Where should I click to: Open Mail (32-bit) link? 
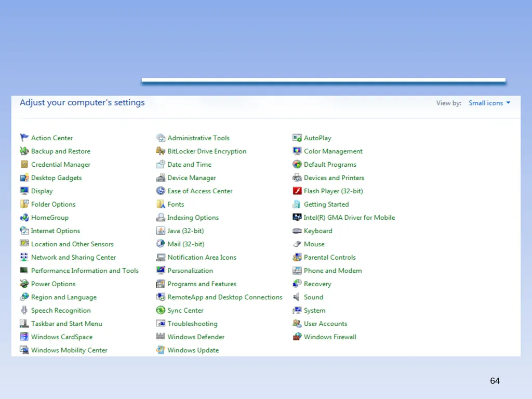pos(186,244)
